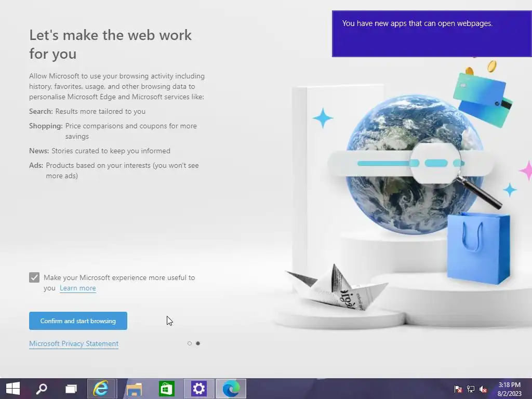Open Microsoft Privacy Statement link
The height and width of the screenshot is (399, 532).
pyautogui.click(x=74, y=344)
